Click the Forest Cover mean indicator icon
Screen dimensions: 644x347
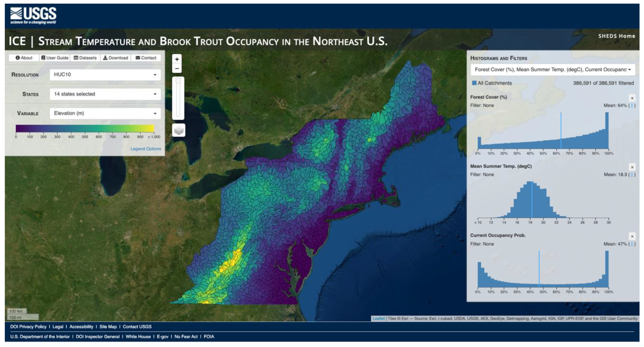click(632, 106)
